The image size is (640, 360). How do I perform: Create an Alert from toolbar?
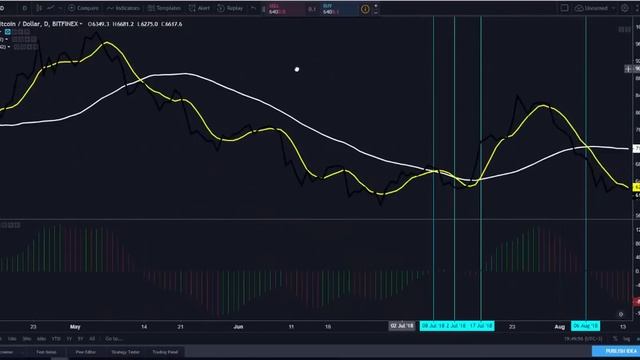tap(200, 8)
